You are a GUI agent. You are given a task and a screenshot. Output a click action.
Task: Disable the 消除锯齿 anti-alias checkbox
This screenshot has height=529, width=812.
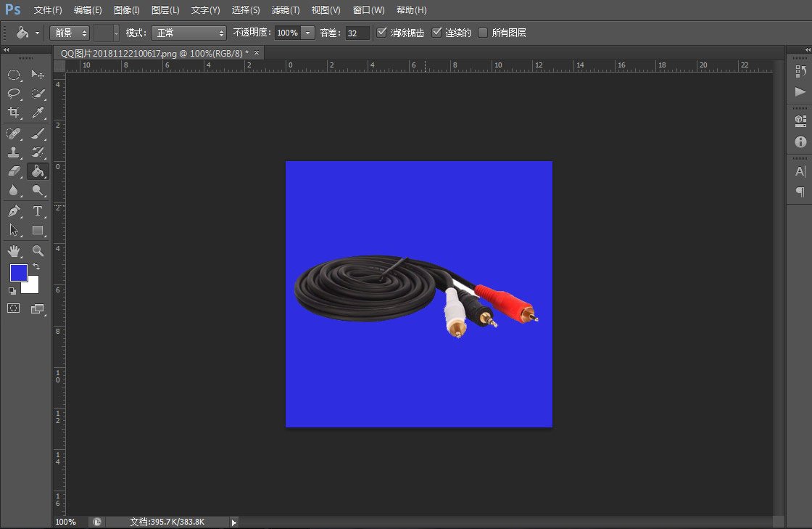[x=382, y=33]
